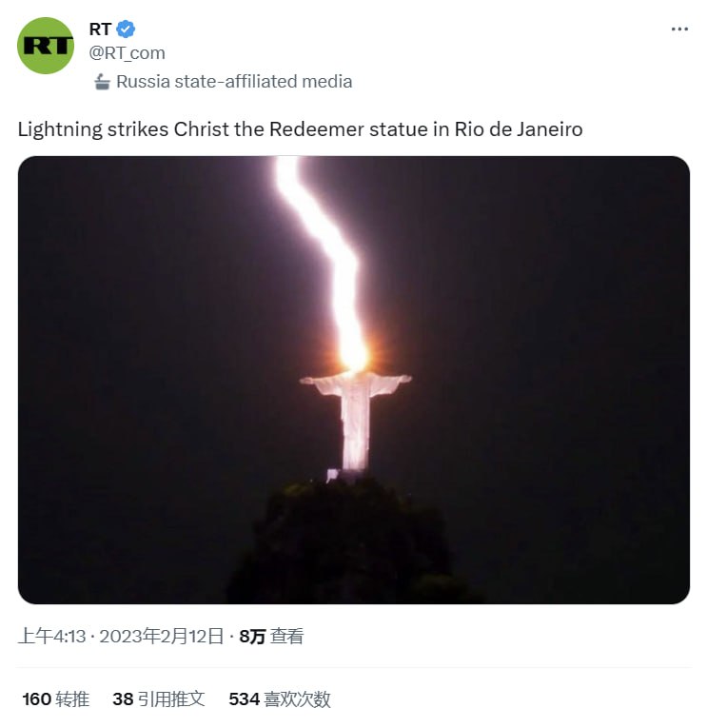This screenshot has height=728, width=707.
Task: Click the blue verified badge beside RT
Action: coord(126,30)
